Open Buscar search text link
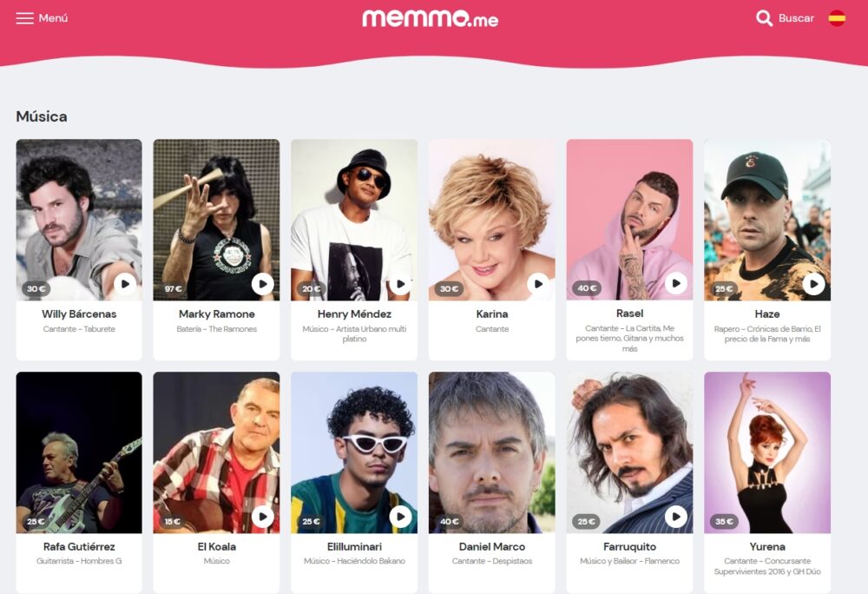This screenshot has height=594, width=868. 796,18
